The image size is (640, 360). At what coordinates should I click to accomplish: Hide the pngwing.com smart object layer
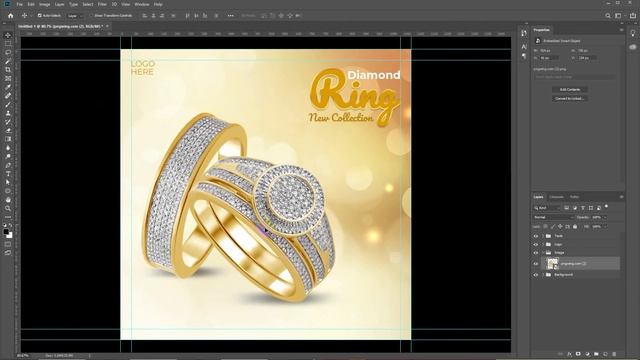click(536, 264)
